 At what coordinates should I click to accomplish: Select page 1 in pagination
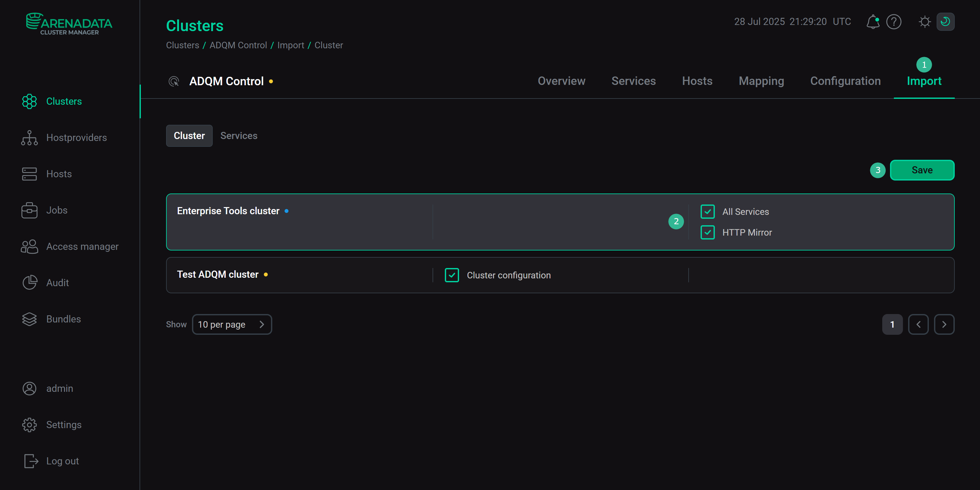pyautogui.click(x=893, y=324)
